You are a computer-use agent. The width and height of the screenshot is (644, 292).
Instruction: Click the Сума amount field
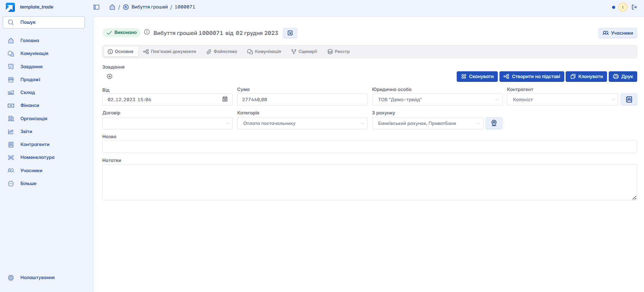click(x=302, y=99)
